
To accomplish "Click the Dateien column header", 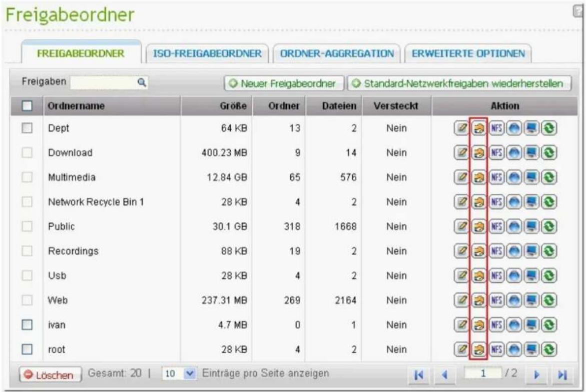I will coord(334,105).
